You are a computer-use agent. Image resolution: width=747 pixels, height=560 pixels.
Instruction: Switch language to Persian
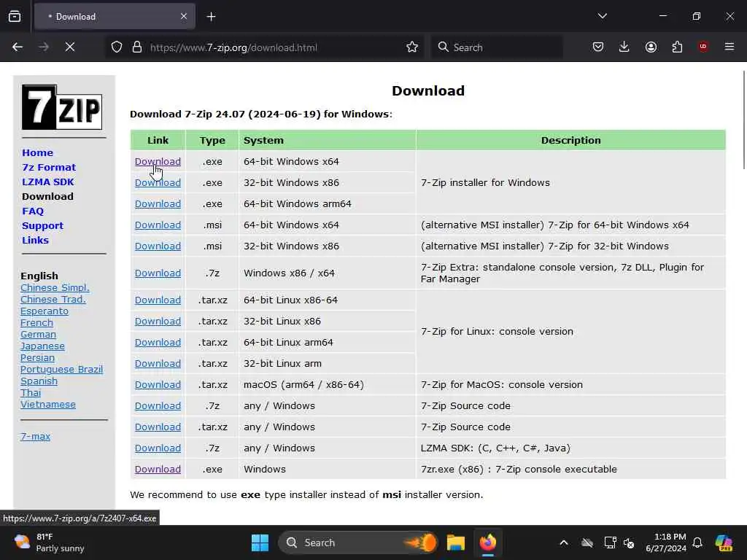click(37, 357)
